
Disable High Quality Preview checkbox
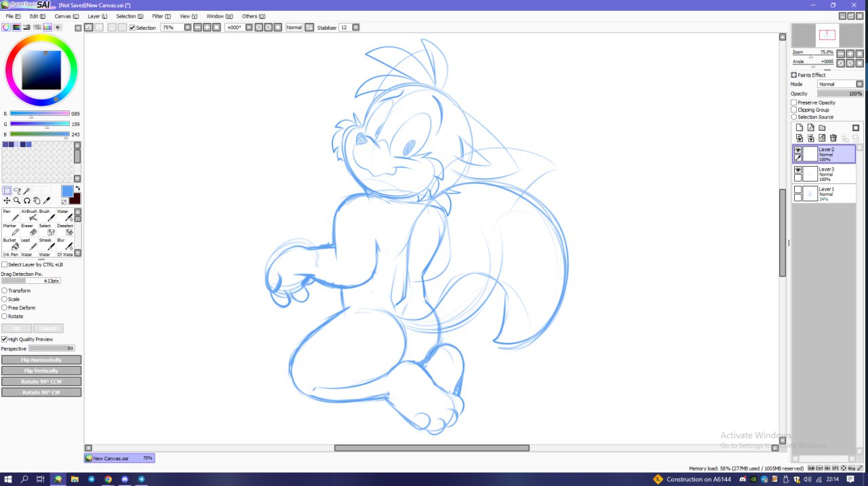tap(5, 339)
